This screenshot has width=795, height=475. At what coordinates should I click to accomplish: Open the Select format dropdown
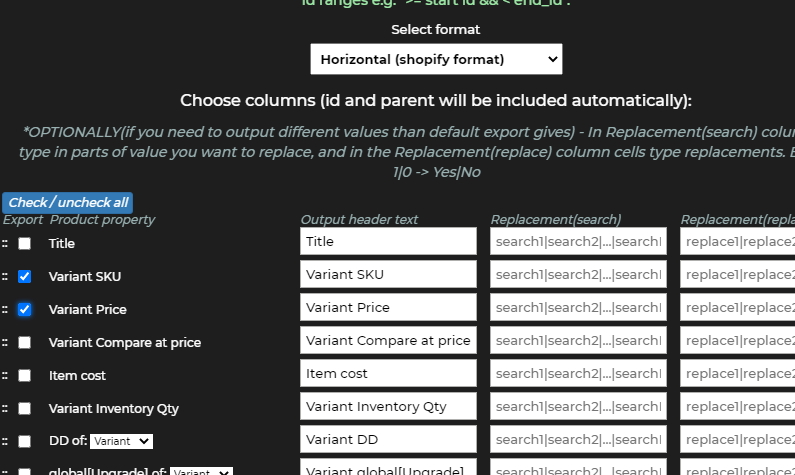click(x=436, y=59)
